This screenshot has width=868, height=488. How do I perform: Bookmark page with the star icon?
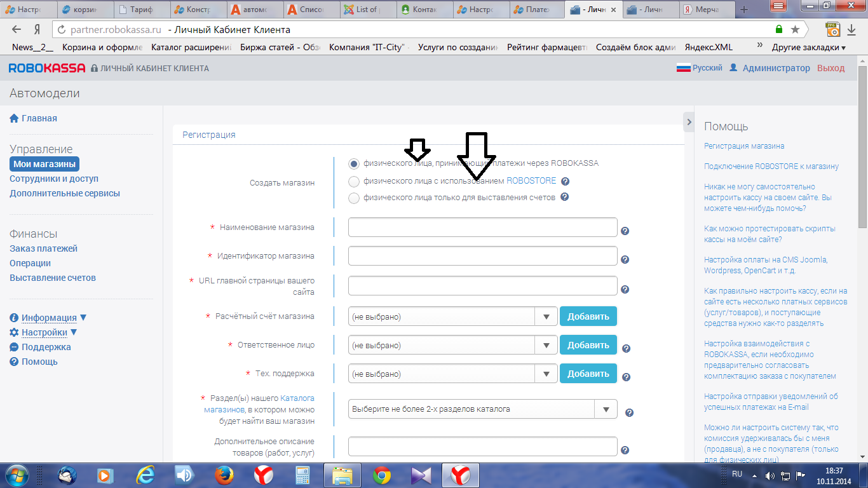point(795,29)
